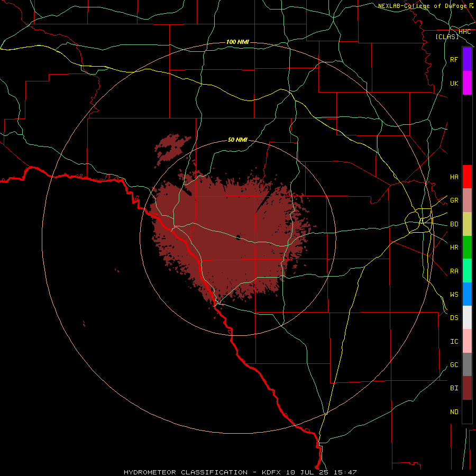Click the KDFX station identifier

click(x=271, y=472)
